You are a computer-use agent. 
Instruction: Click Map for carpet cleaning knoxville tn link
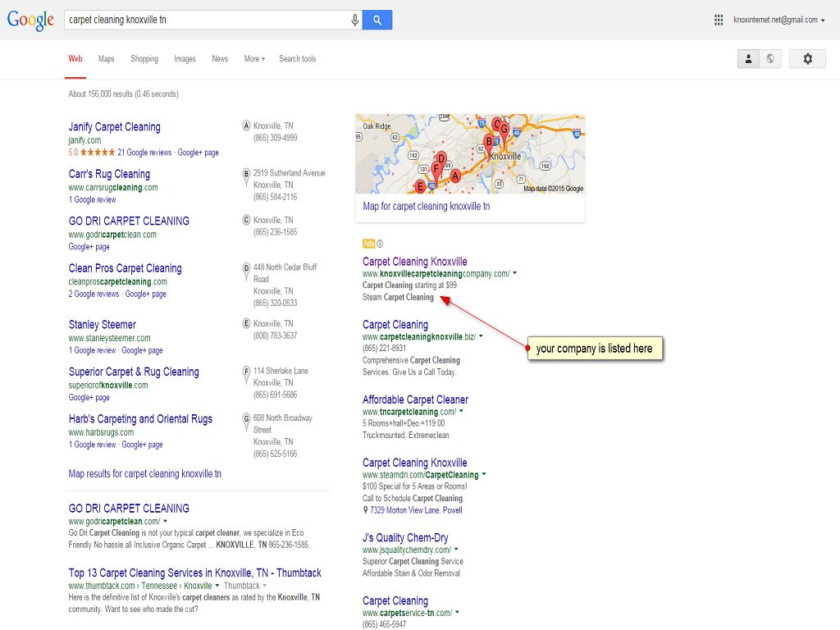426,206
